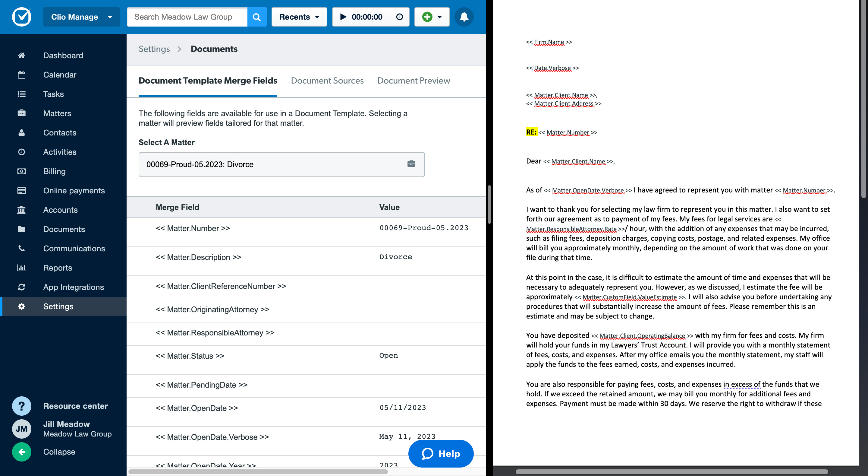Click << Matter.ClientReferenceNumber >> merge field
The image size is (868, 476).
tap(221, 286)
